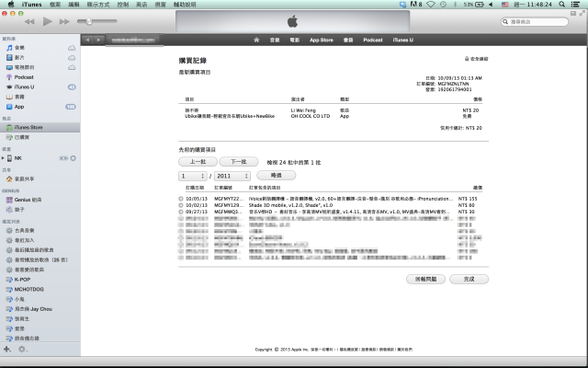Open Notification Center in the menu bar

tap(576, 4)
